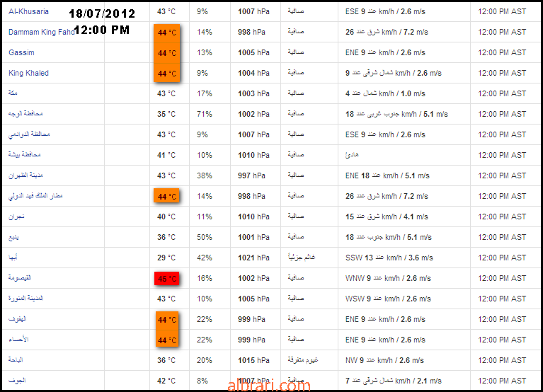Click the محافظة بيشة link

point(25,154)
